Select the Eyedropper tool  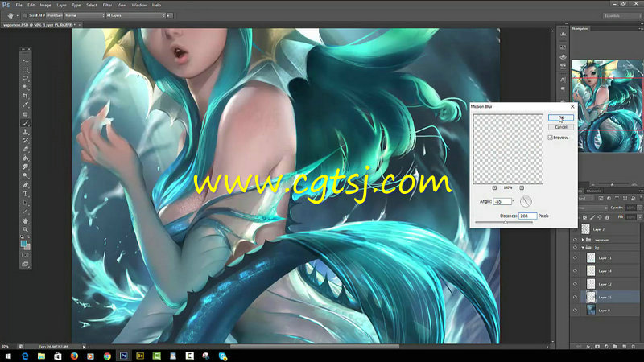[25, 105]
